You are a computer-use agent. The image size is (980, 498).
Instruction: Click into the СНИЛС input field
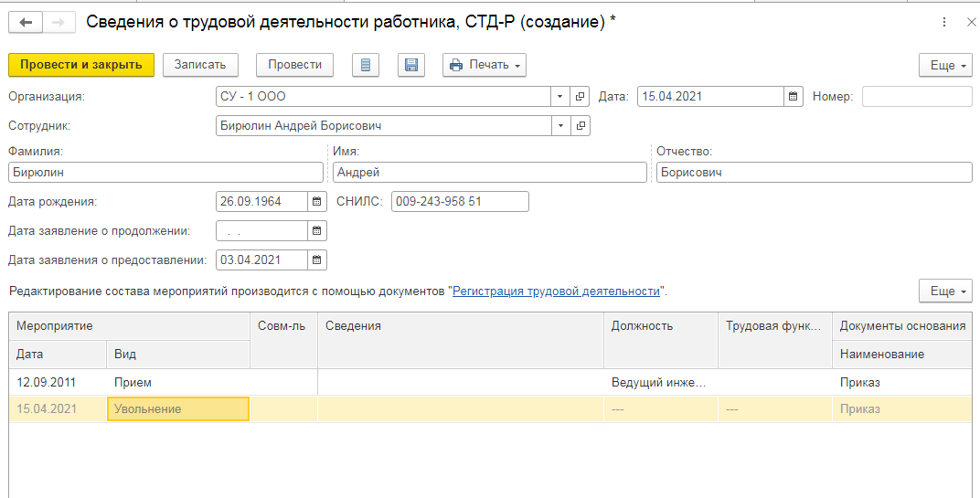click(x=459, y=202)
